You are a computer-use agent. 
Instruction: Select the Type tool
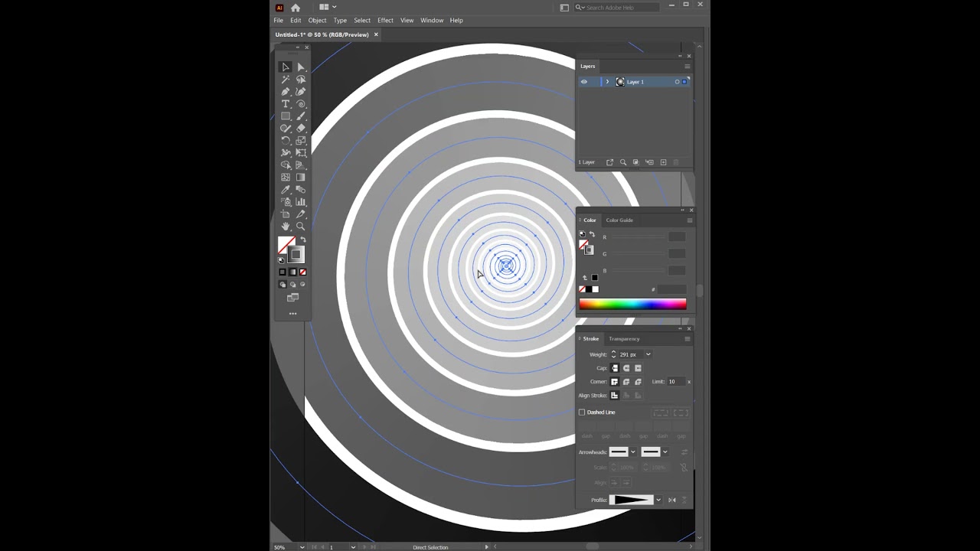coord(286,104)
